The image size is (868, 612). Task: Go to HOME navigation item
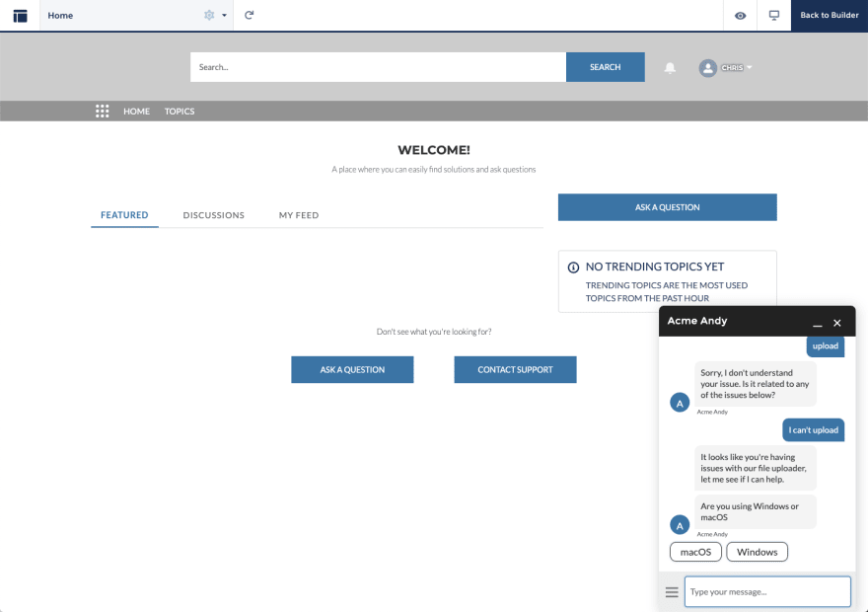136,112
